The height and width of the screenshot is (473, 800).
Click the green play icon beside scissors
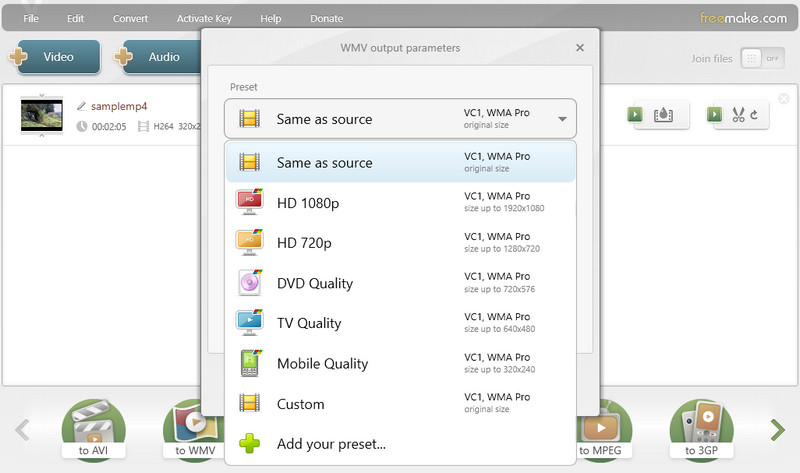714,114
